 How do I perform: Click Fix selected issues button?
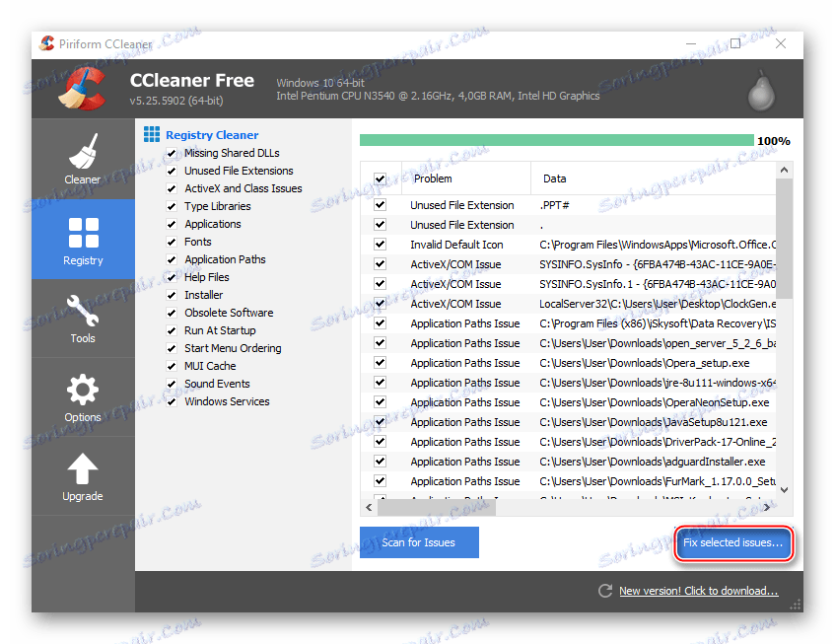[x=733, y=542]
